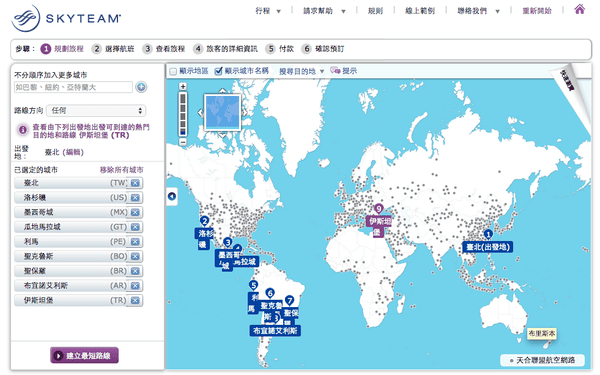Click the 臺北(出發地) map label

point(488,247)
